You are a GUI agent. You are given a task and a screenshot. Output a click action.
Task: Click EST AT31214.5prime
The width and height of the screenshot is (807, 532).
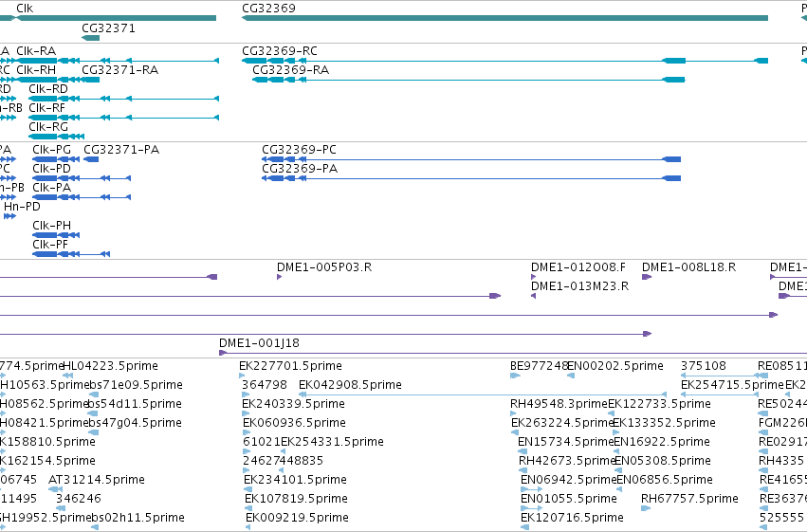pyautogui.click(x=96, y=480)
